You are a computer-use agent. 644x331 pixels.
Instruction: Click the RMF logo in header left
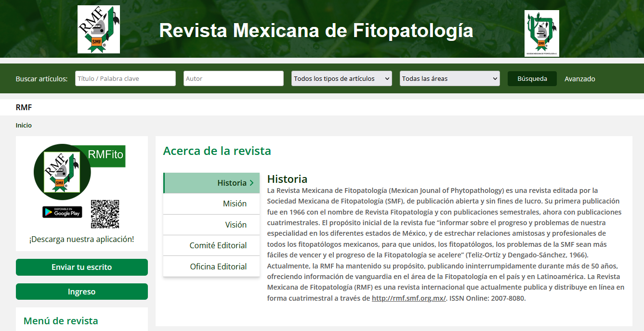pyautogui.click(x=99, y=29)
